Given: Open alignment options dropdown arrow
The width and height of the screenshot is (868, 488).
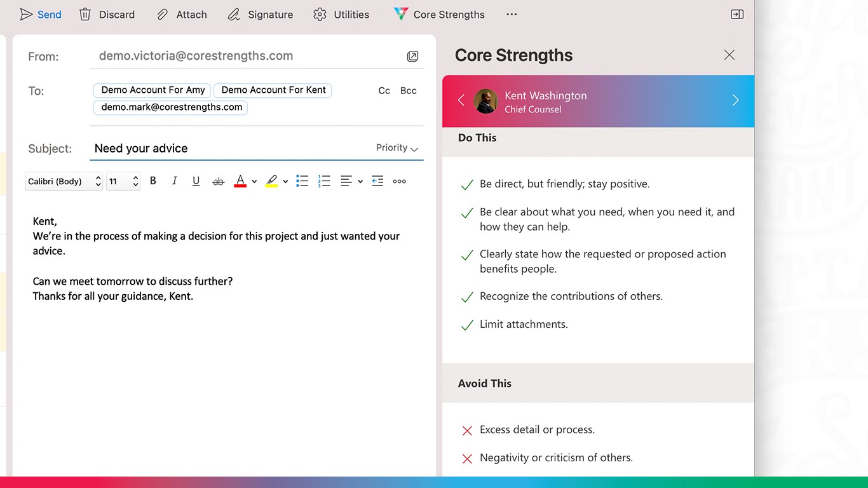Looking at the screenshot, I should [360, 182].
